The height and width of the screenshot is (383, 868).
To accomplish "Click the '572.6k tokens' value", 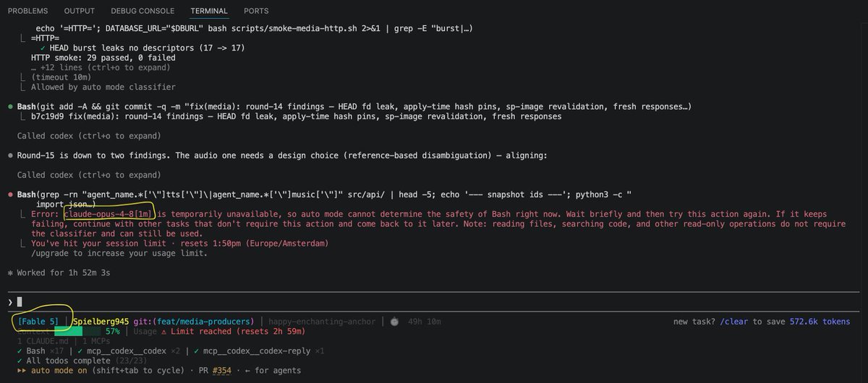I will pos(820,321).
